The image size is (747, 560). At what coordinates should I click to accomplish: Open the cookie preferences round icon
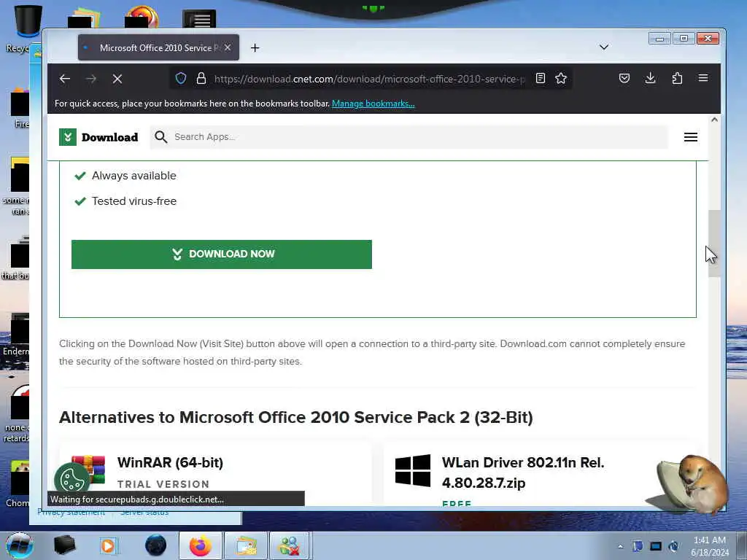tap(72, 478)
